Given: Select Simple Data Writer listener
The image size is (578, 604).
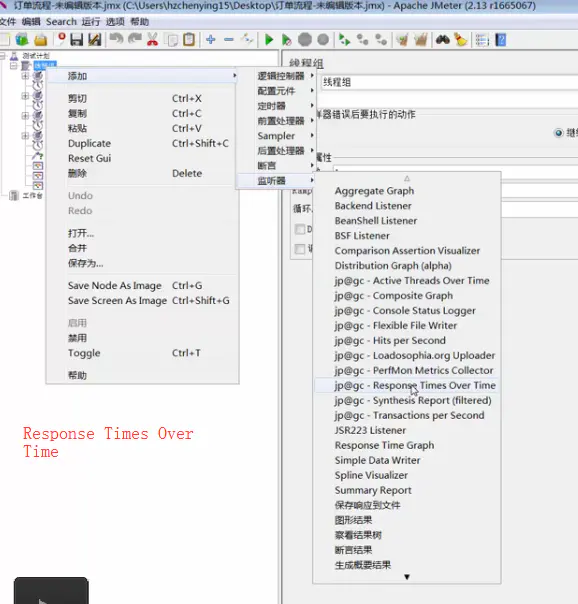Looking at the screenshot, I should click(x=407, y=460).
